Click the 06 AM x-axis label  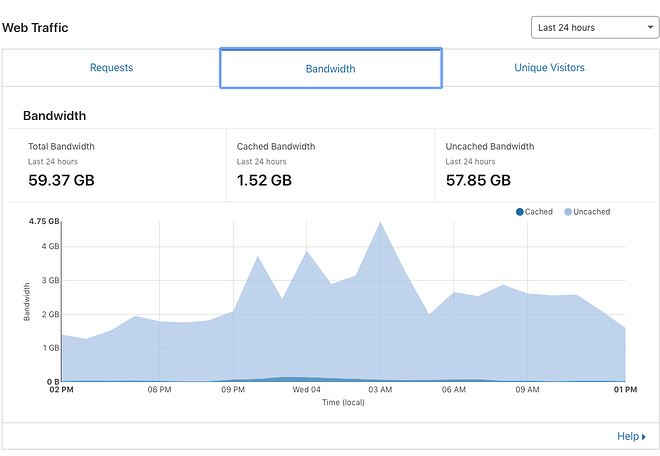tap(454, 389)
